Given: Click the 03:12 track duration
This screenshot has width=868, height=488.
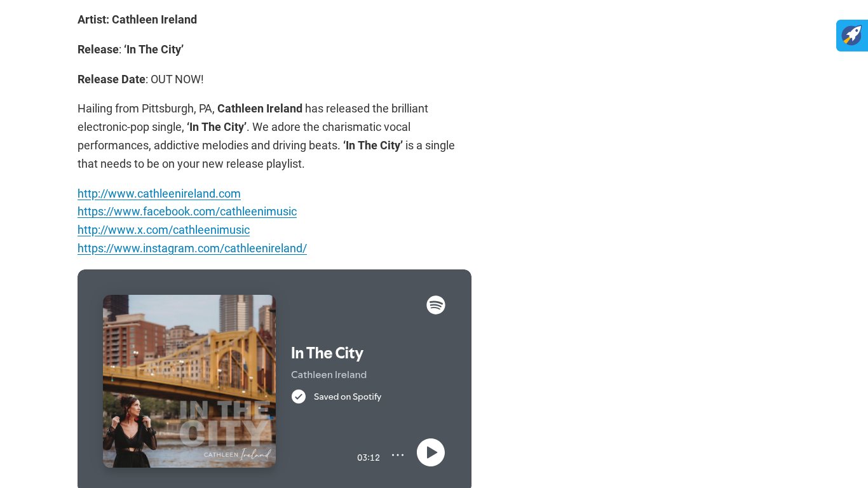Looking at the screenshot, I should pos(369,457).
